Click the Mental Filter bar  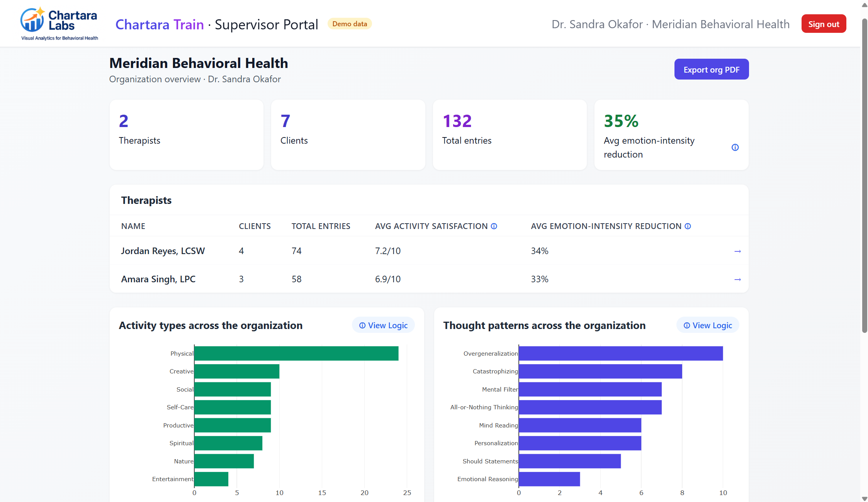[590, 389]
